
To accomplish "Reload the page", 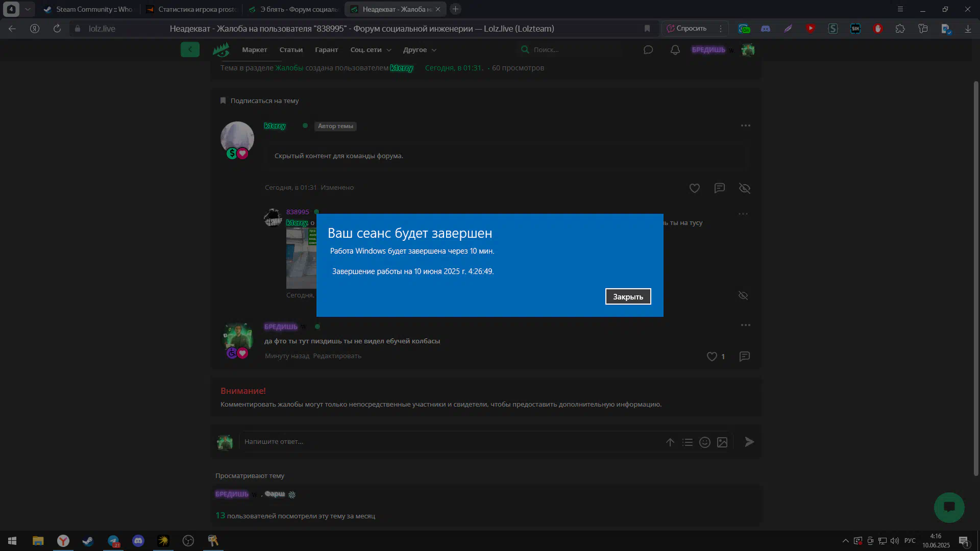I will pyautogui.click(x=57, y=29).
